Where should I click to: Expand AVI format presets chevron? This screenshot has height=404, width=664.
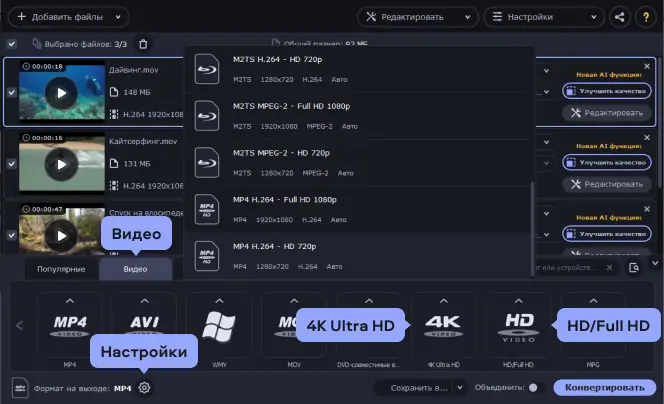click(144, 301)
